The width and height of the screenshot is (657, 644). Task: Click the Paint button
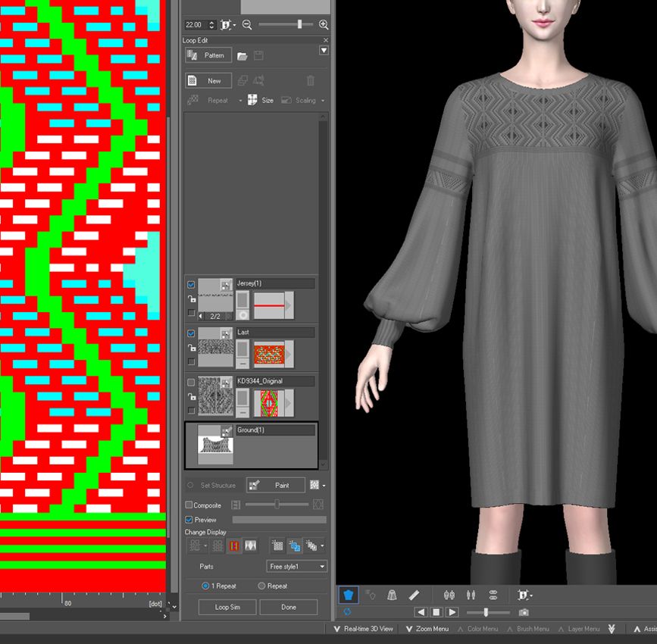pos(275,485)
